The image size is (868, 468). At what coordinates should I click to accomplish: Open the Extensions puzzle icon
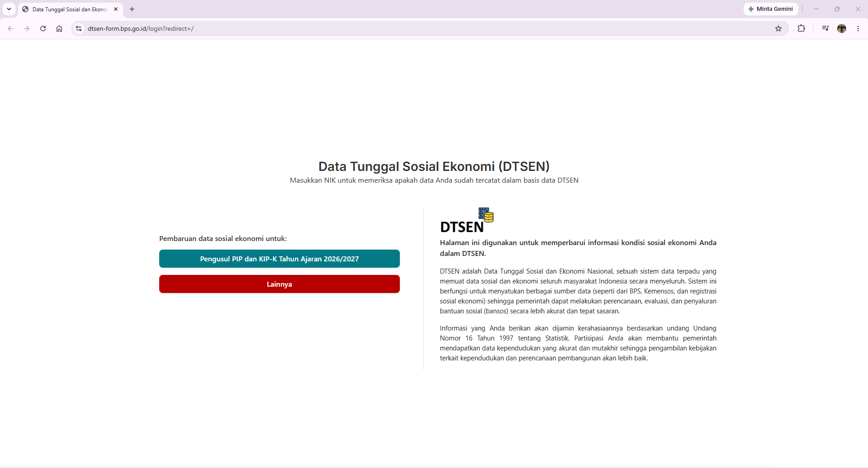pos(802,28)
